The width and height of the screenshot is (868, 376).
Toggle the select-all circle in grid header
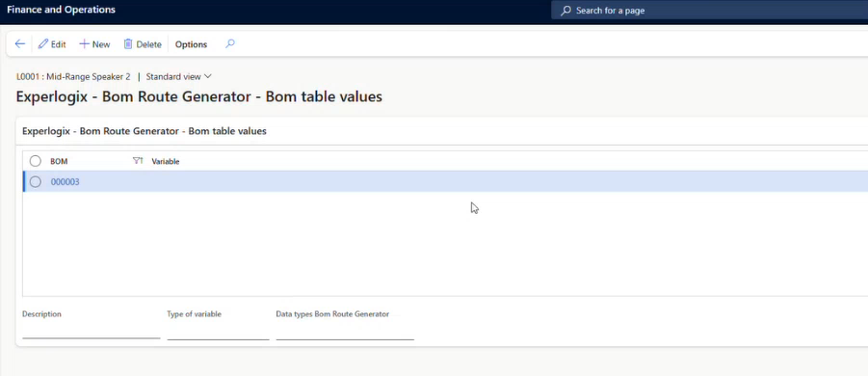(x=36, y=161)
